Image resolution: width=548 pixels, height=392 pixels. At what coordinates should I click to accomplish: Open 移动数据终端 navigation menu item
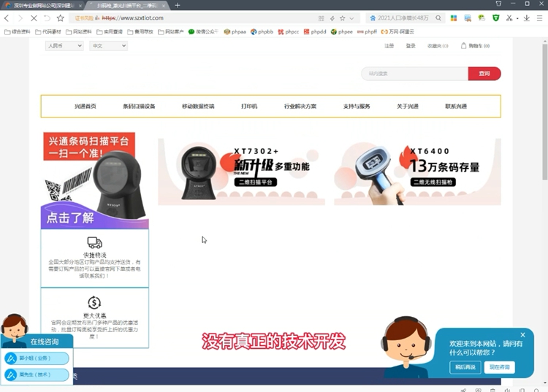click(198, 106)
